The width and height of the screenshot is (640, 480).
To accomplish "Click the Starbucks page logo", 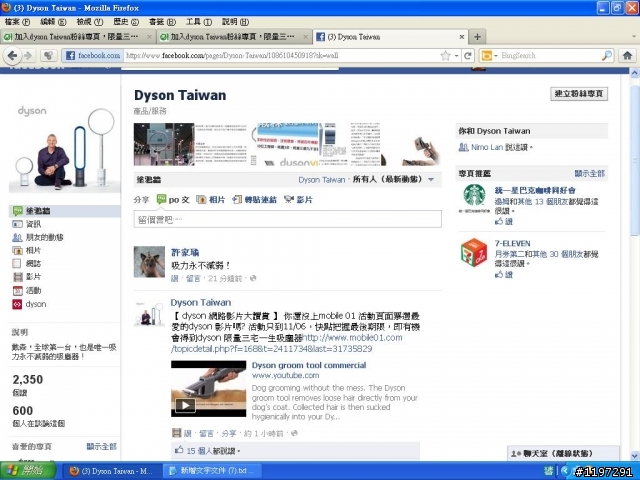I will click(474, 195).
